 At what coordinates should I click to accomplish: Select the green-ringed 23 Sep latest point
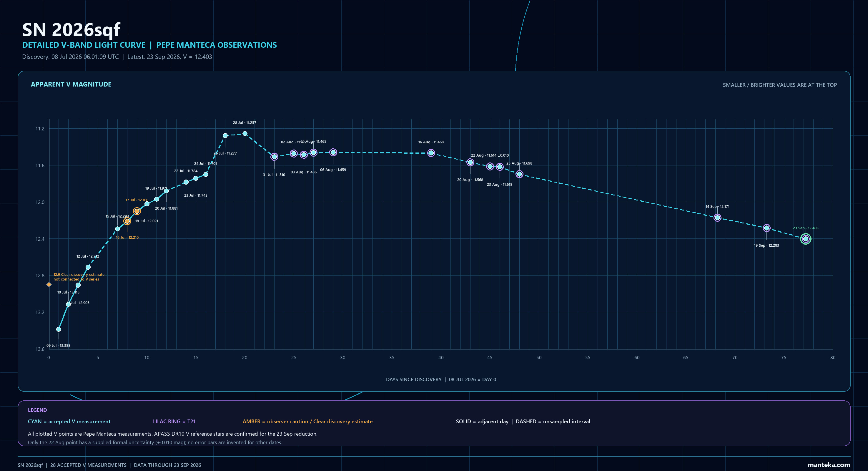coord(805,239)
